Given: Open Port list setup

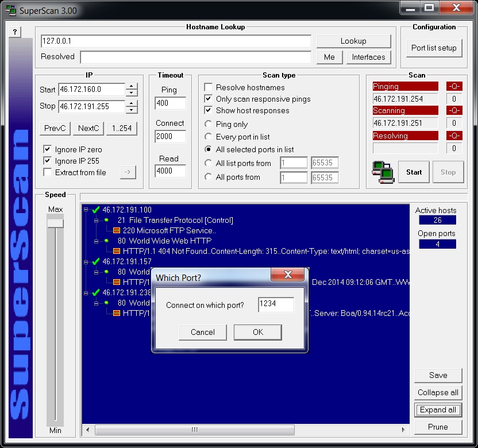Looking at the screenshot, I should coord(434,48).
